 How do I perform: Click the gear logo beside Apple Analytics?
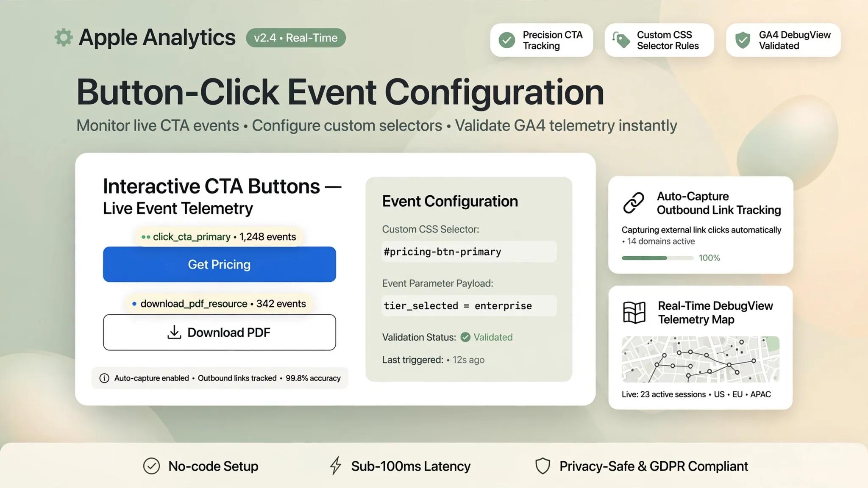click(x=64, y=37)
